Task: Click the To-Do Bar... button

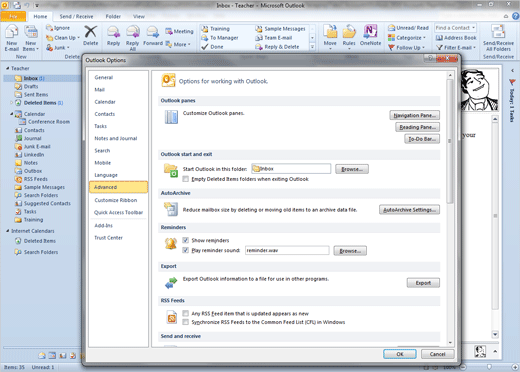Action: coord(422,139)
